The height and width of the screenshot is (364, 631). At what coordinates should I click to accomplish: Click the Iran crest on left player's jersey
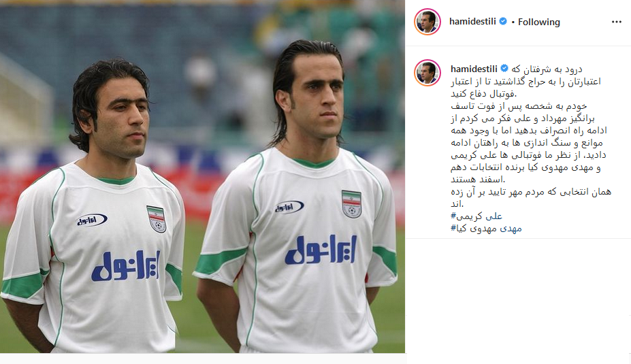point(157,219)
